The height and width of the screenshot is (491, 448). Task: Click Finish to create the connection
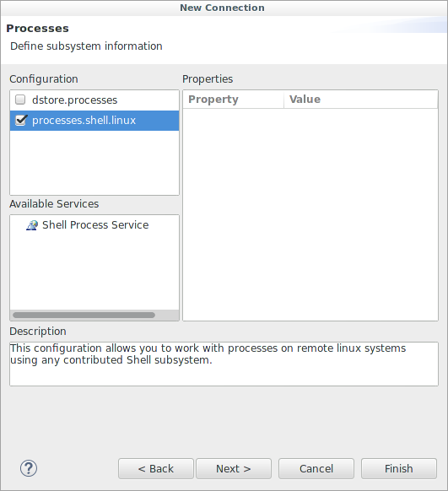tap(399, 468)
